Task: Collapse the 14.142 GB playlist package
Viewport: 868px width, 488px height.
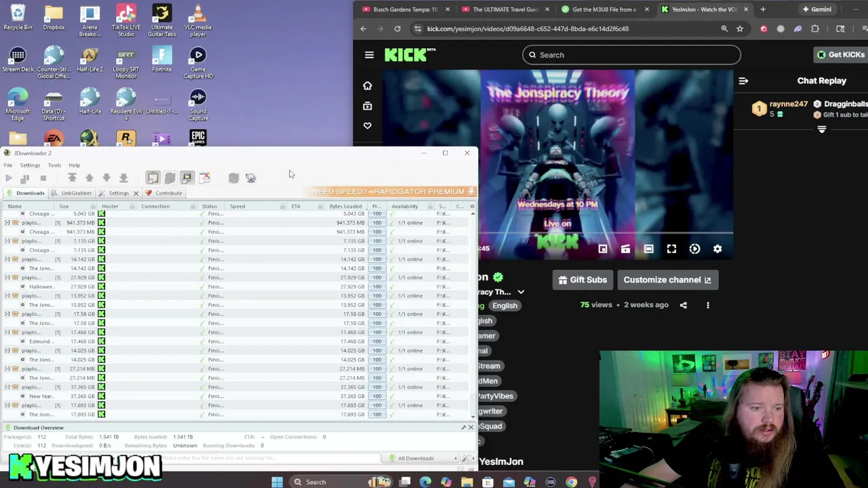Action: [7, 259]
